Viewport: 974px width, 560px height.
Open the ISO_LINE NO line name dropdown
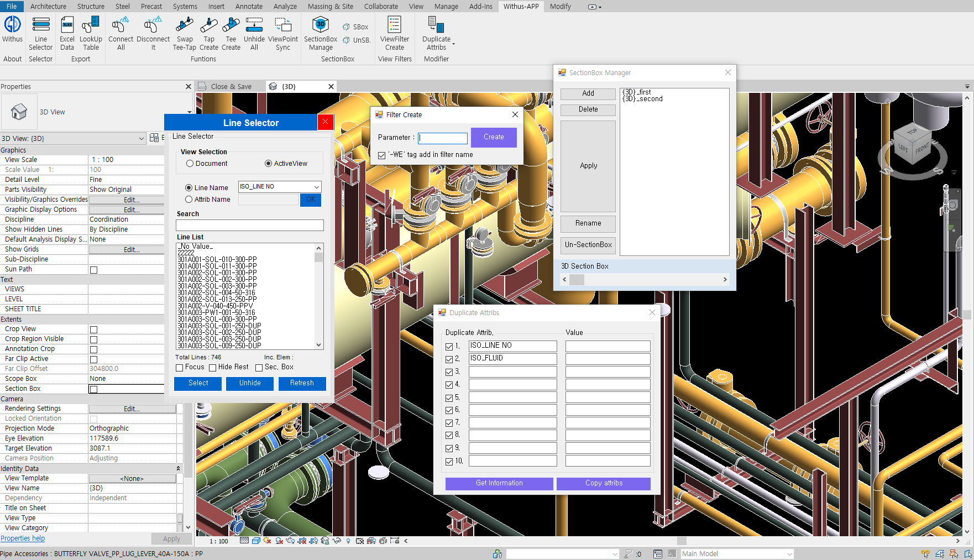pos(316,187)
